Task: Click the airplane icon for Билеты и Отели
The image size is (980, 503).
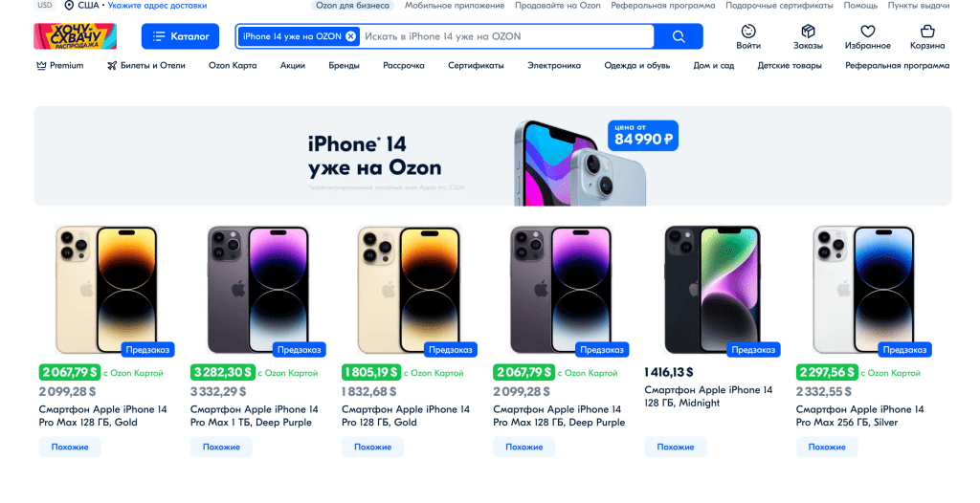Action: tap(112, 66)
